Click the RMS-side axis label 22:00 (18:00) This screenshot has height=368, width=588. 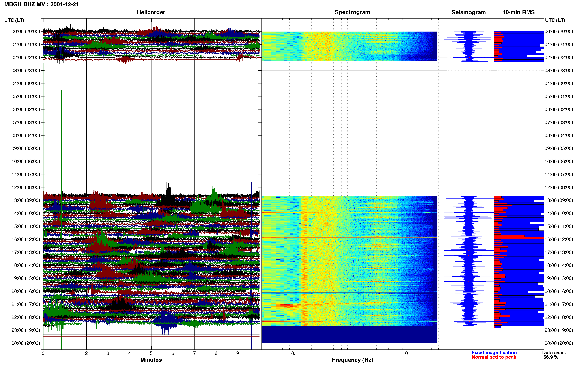(x=559, y=317)
